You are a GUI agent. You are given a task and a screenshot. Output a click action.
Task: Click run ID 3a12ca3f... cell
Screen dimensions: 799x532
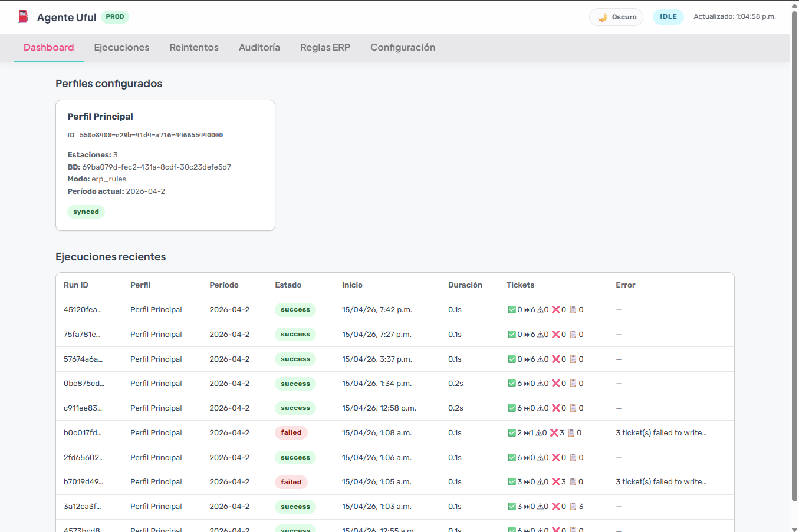click(83, 507)
